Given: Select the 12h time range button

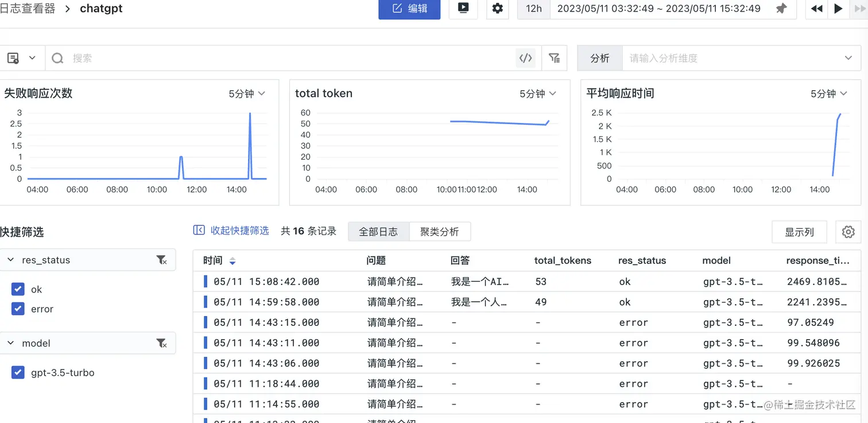Looking at the screenshot, I should (534, 9).
